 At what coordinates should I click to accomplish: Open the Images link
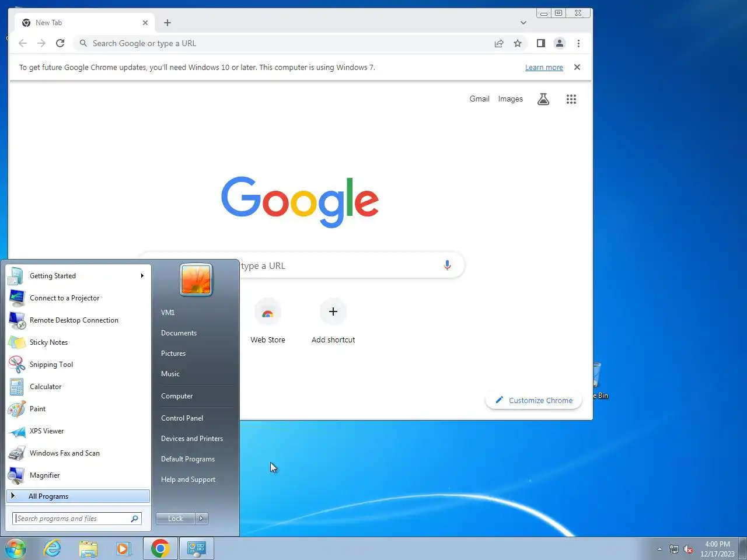point(511,99)
